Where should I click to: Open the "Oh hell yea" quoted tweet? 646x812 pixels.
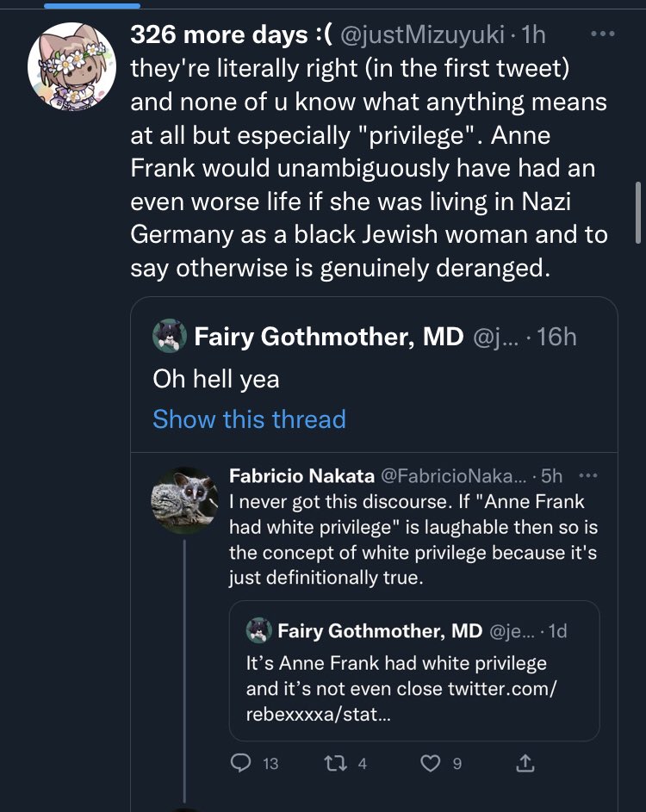[216, 379]
